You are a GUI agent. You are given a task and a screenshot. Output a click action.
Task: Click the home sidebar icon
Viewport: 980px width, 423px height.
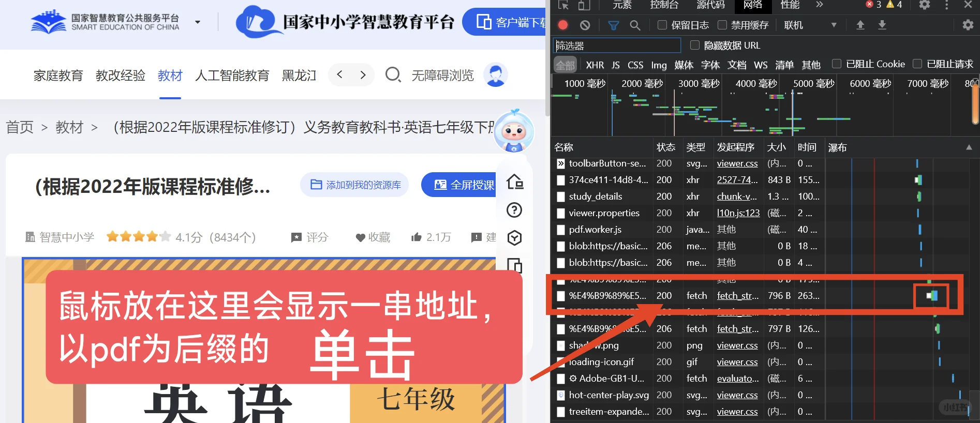515,182
